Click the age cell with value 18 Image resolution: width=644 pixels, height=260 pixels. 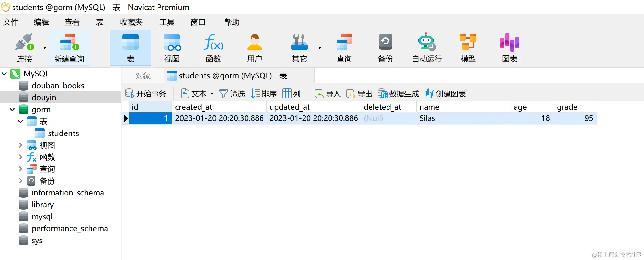coord(532,118)
